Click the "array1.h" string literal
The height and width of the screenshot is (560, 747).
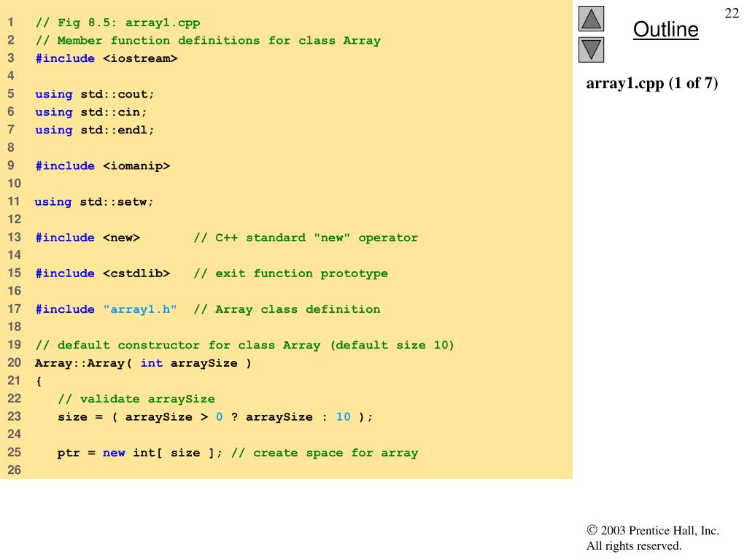pos(139,309)
